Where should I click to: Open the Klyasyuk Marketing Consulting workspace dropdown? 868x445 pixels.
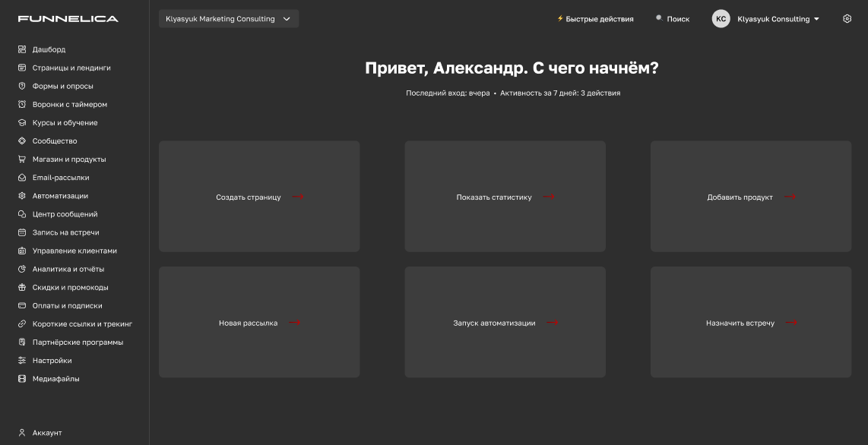(x=228, y=18)
